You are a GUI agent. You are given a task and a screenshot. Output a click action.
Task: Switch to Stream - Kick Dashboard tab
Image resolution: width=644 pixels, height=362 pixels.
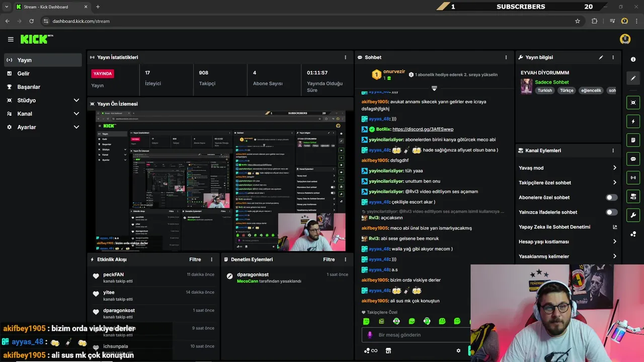point(51,7)
